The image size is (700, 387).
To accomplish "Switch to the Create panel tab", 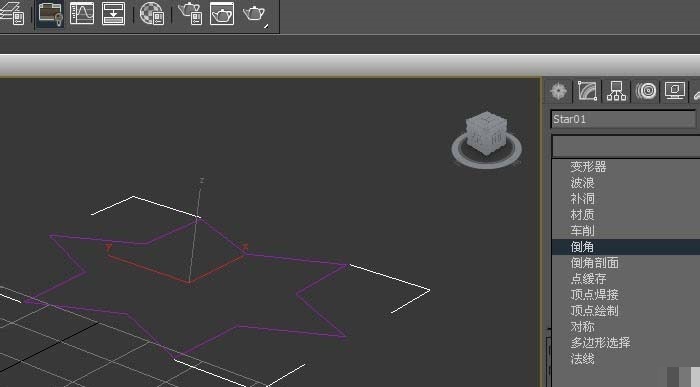I will pyautogui.click(x=559, y=91).
